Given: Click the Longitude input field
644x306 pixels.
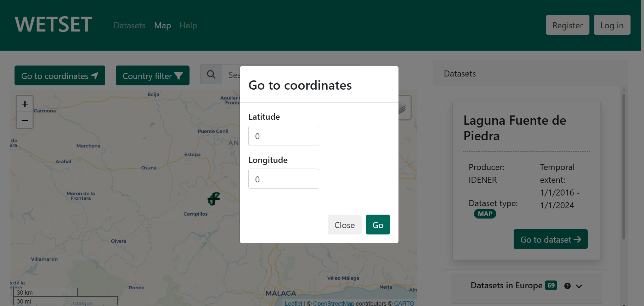Looking at the screenshot, I should 284,179.
